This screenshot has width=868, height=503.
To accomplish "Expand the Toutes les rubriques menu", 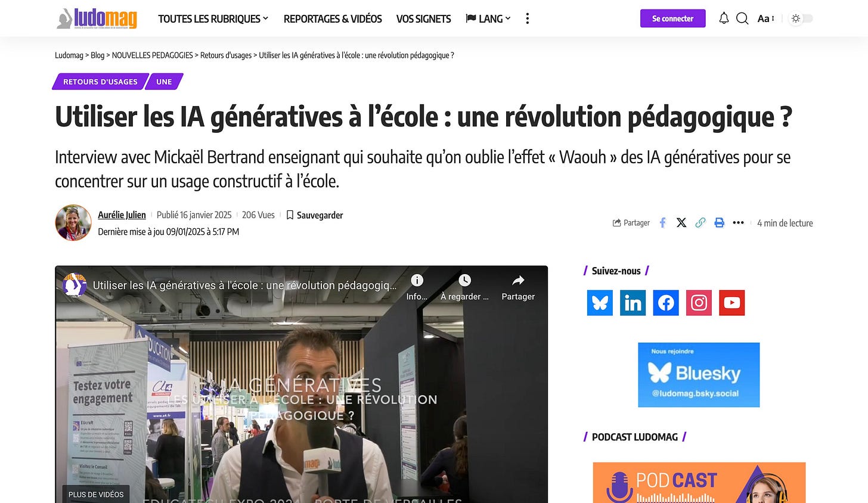I will 213,18.
